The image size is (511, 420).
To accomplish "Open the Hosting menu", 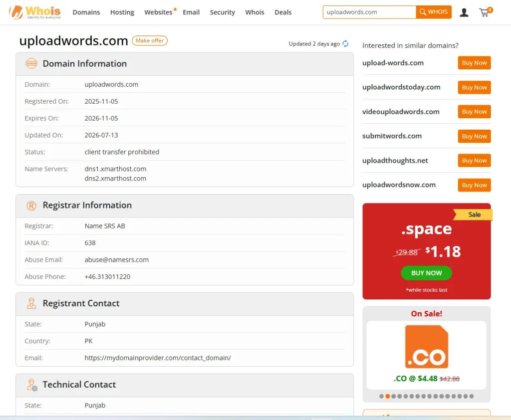I will click(122, 12).
